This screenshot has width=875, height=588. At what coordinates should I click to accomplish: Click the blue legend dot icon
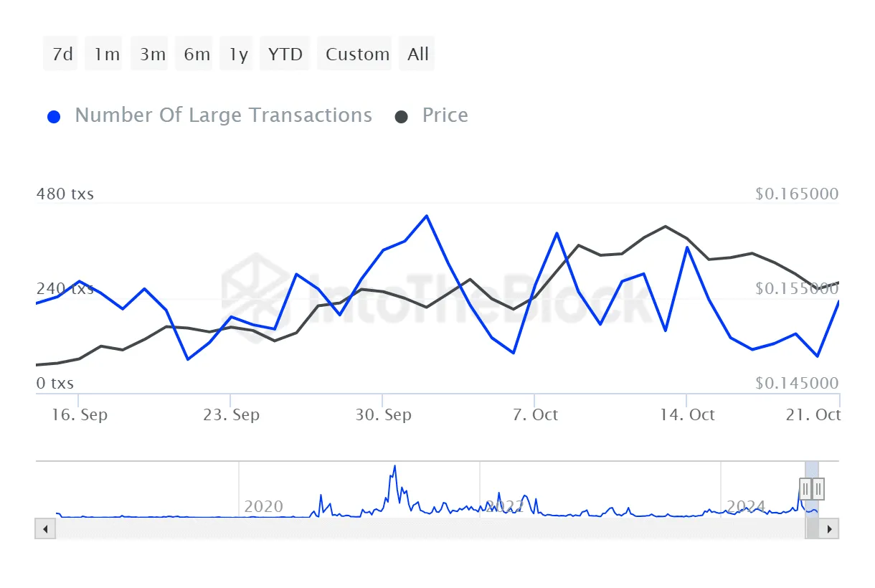52,115
